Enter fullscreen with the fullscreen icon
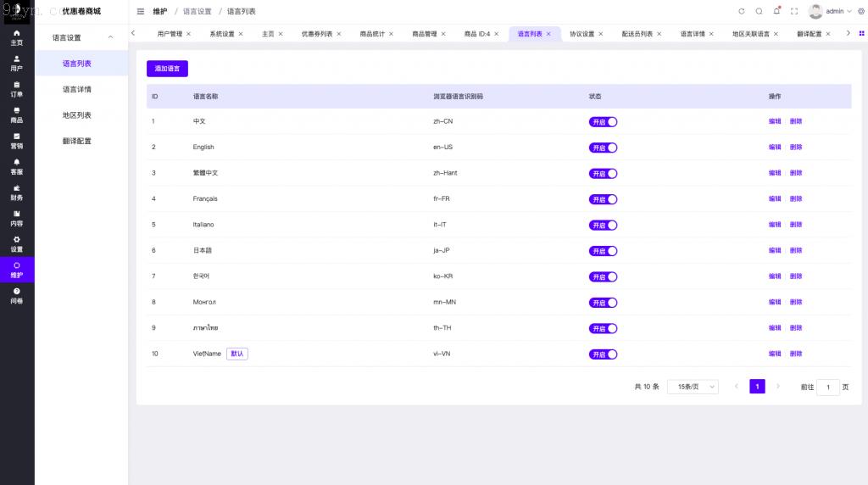Screen dimensions: 868x485 click(794, 11)
